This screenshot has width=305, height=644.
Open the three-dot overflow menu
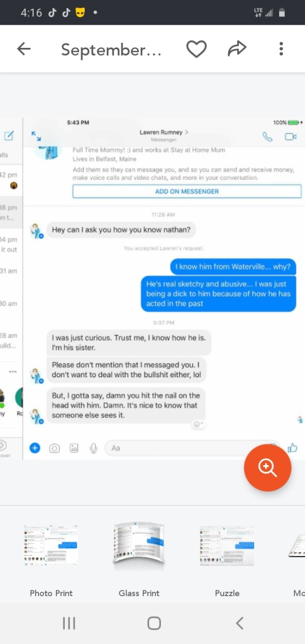coord(281,49)
